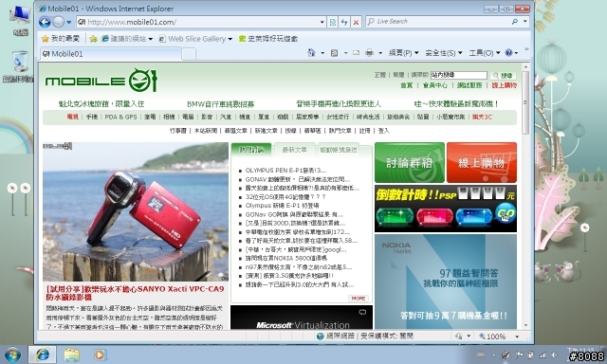
Task: Click the Read Mail envelope icon
Action: [x=356, y=53]
